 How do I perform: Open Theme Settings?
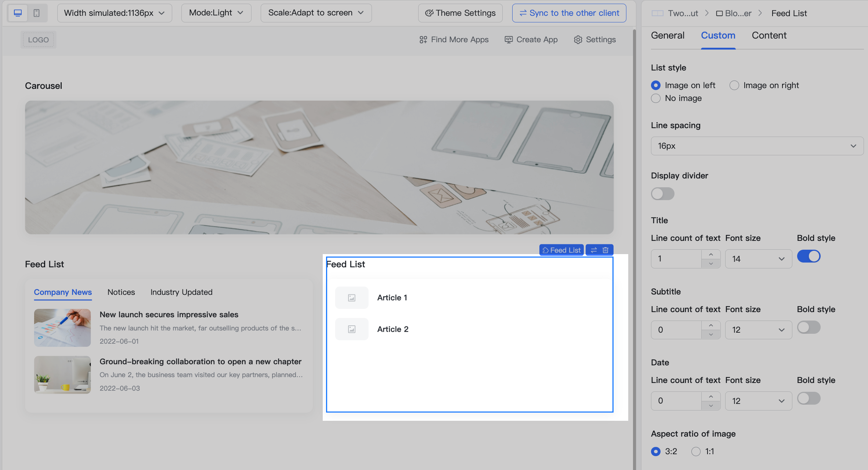(x=460, y=12)
